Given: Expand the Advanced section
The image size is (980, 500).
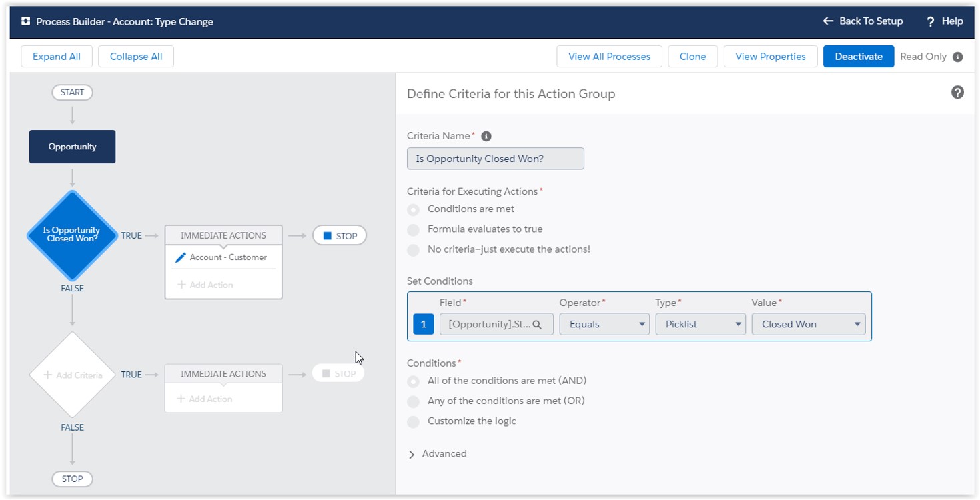Looking at the screenshot, I should coord(412,454).
